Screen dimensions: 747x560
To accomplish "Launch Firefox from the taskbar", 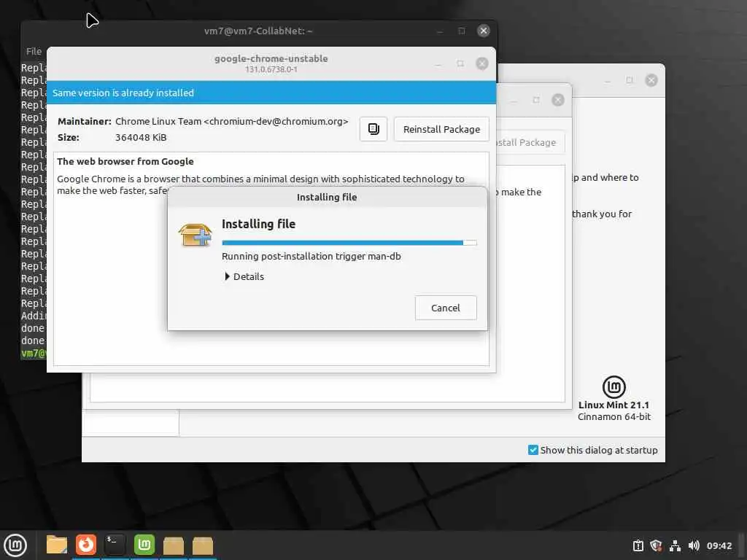I will [86, 545].
